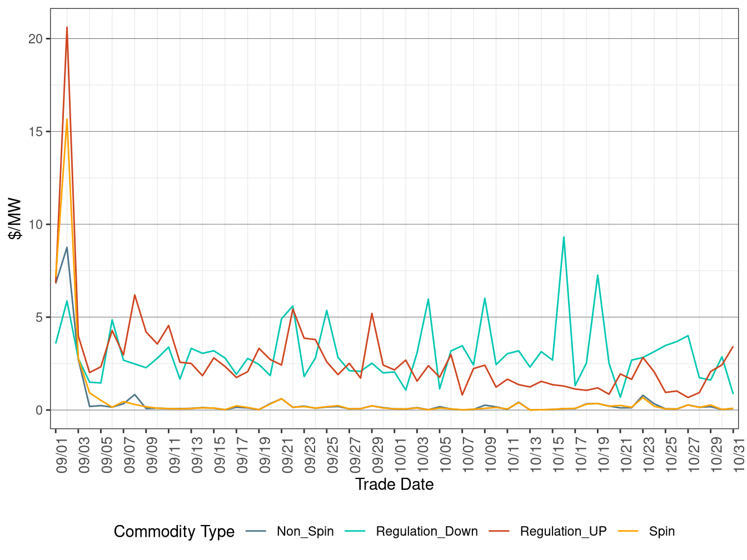
Task: Open options on the Trade Date axis label
Action: coord(395,484)
